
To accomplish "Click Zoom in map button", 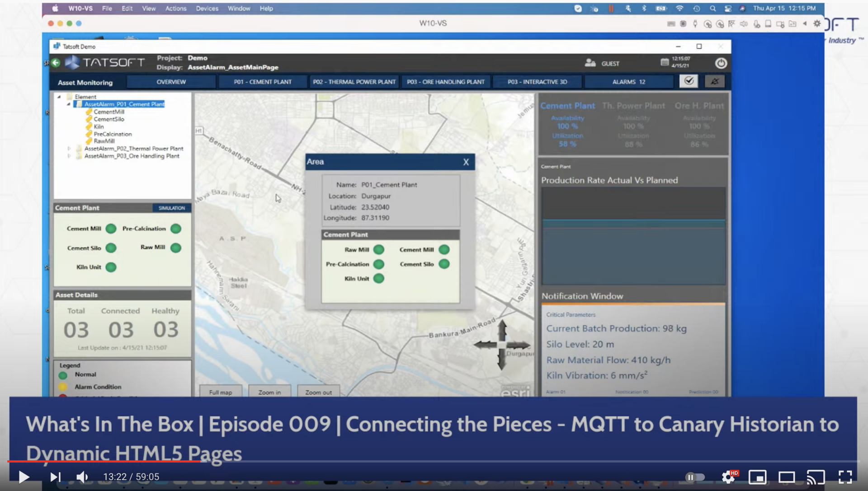I will pos(269,392).
